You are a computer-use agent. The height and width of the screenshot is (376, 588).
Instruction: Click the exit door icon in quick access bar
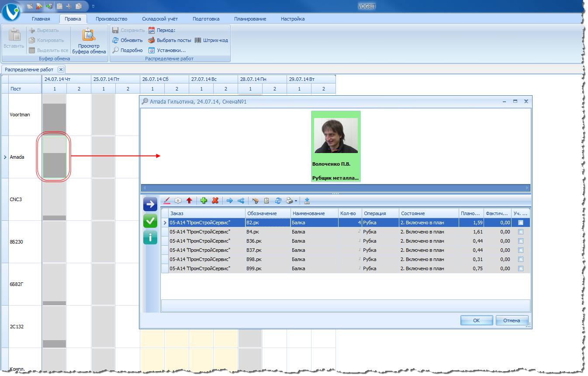click(x=48, y=6)
